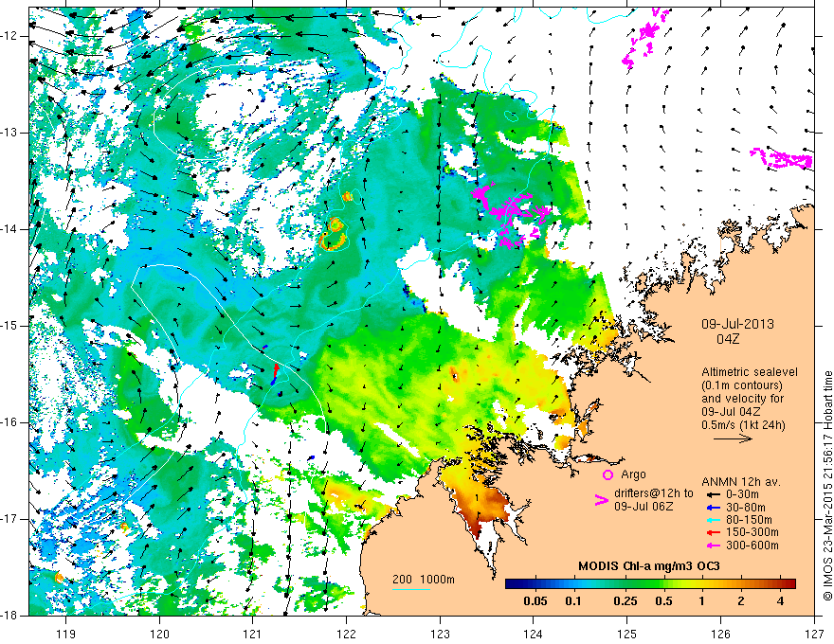Click the longitude label 119
This screenshot has width=834, height=644.
(x=65, y=634)
